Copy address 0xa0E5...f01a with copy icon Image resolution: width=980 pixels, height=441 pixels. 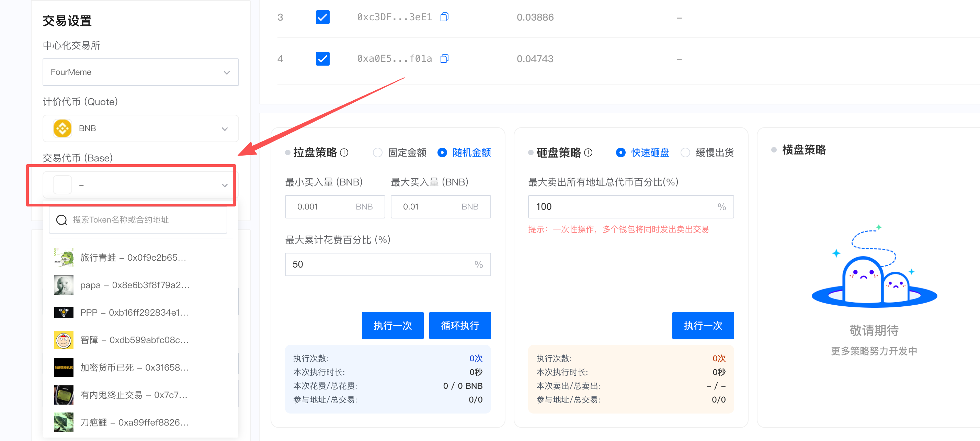pos(444,59)
